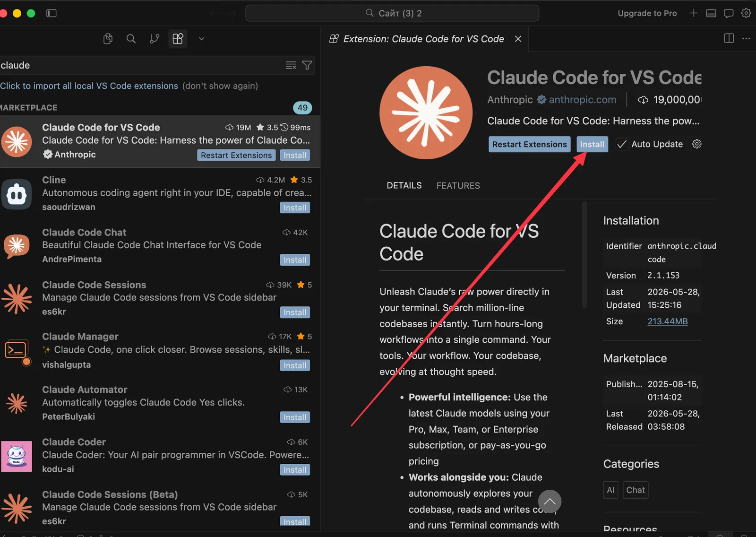
Task: Select the Claude Automator list entry
Action: 160,403
